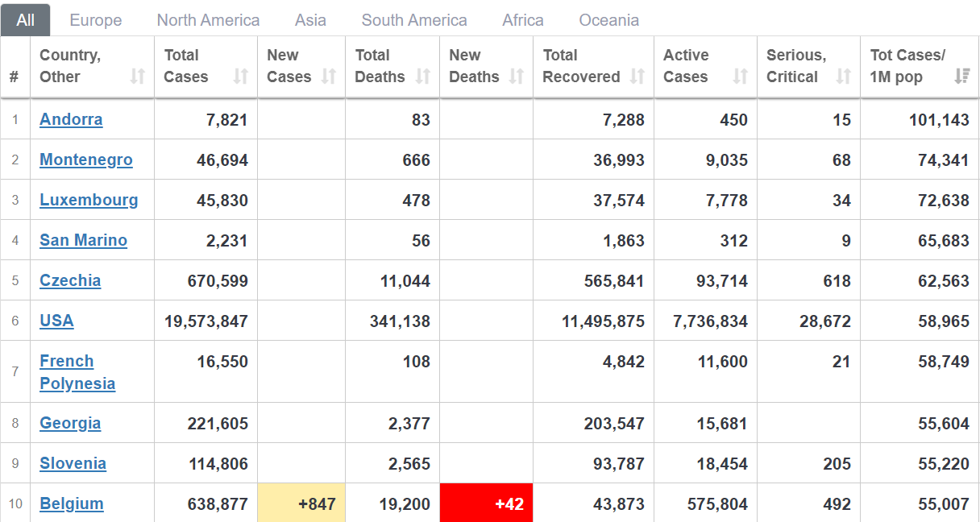Viewport: 980px width, 522px height.
Task: Click Active Cases sort icon
Action: pos(741,77)
